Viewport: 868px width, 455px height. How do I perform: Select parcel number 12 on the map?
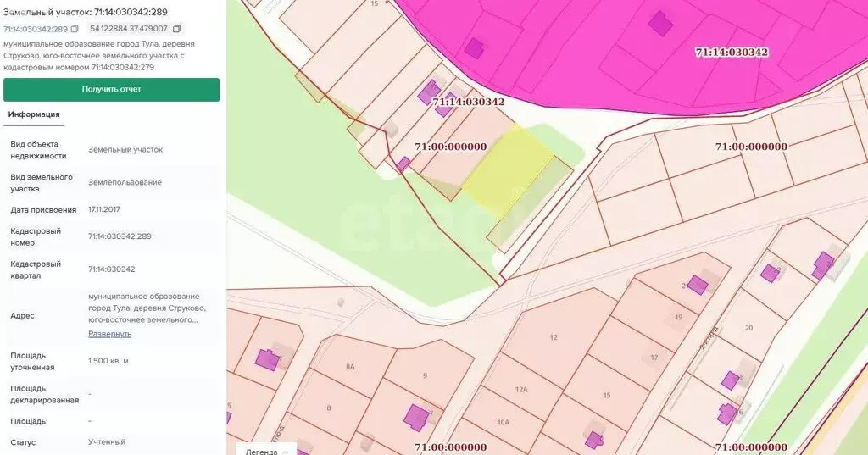click(x=554, y=337)
